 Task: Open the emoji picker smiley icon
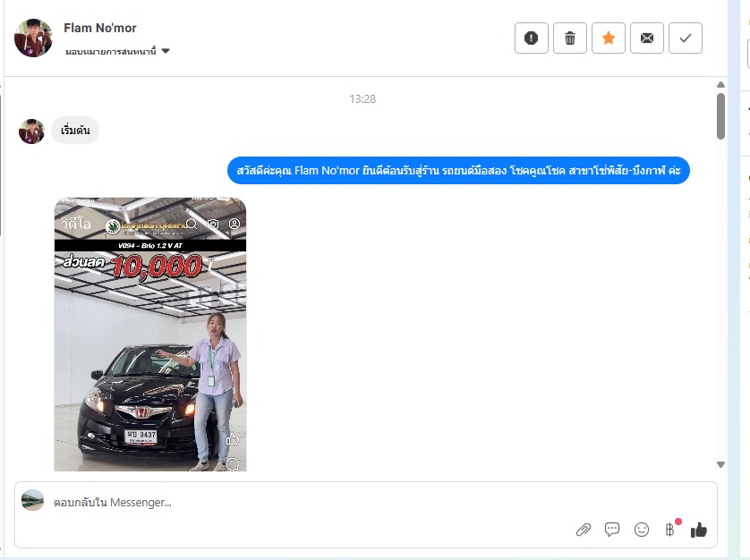pos(642,530)
